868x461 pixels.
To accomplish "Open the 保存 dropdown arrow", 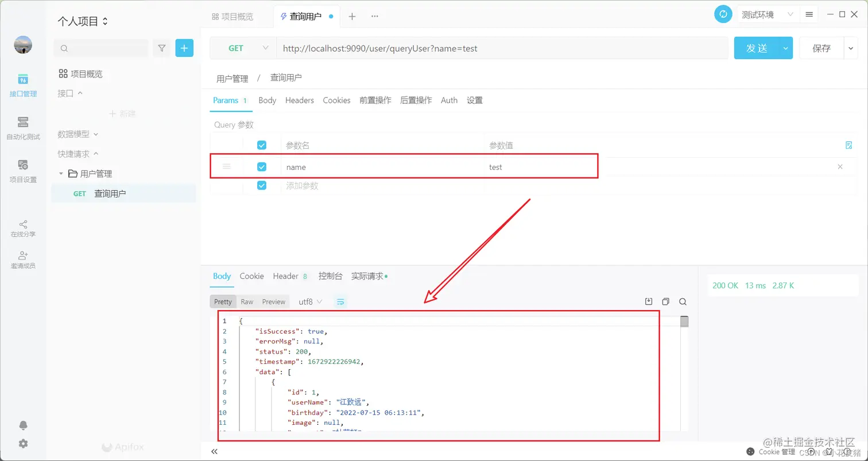I will pyautogui.click(x=851, y=48).
